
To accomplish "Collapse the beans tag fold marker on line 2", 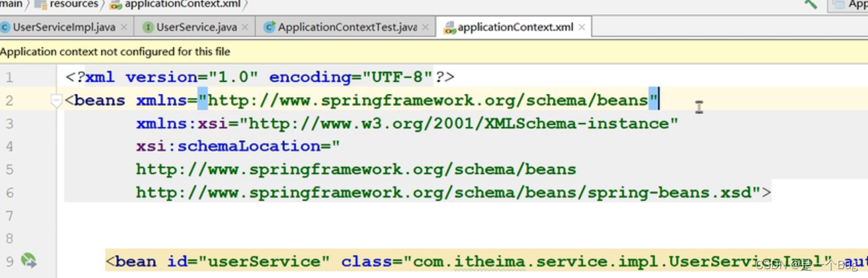I will click(x=56, y=101).
